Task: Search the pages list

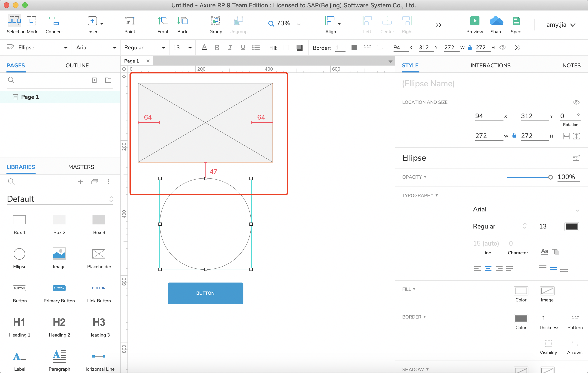Action: (11, 80)
